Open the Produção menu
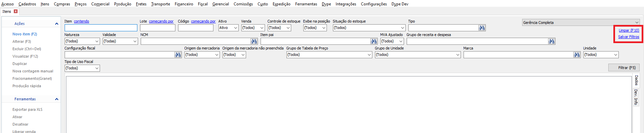Viewport: 644px width, 133px height. coord(123,4)
